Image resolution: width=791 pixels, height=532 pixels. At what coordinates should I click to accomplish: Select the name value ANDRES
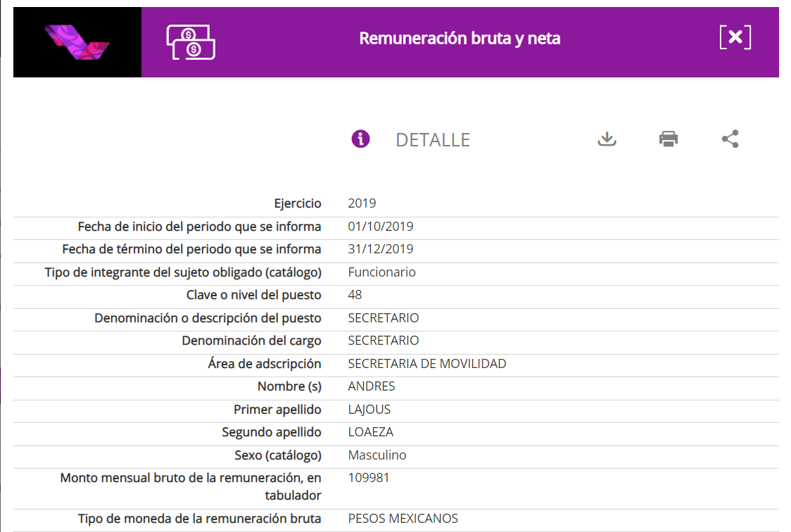coord(372,386)
